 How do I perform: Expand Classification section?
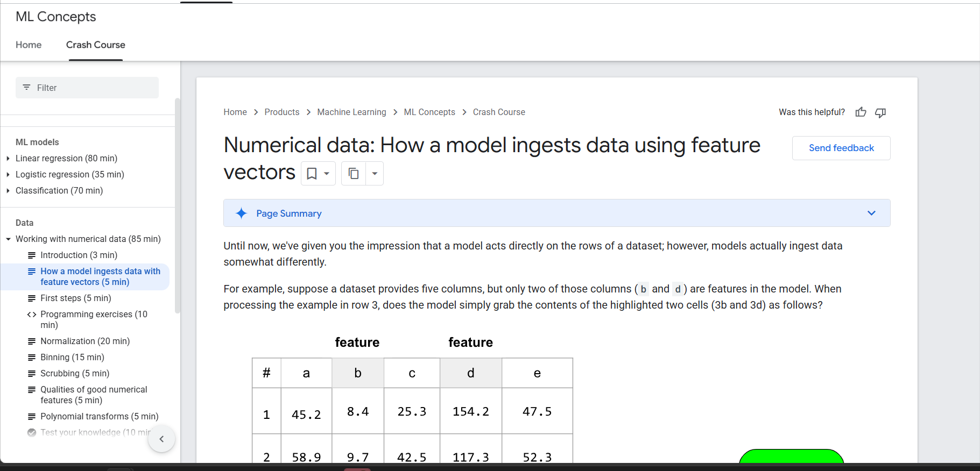tap(8, 191)
